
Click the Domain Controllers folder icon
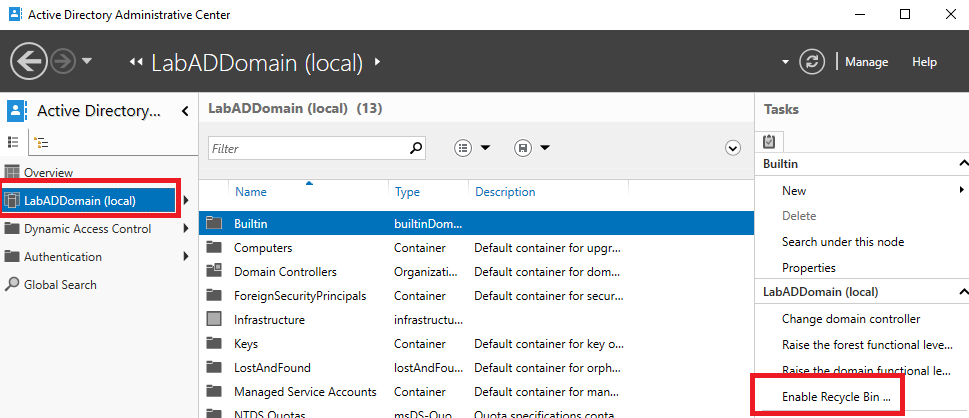pos(214,271)
